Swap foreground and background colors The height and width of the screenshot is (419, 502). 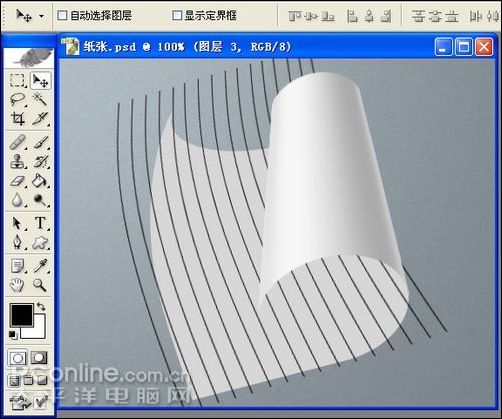click(41, 306)
